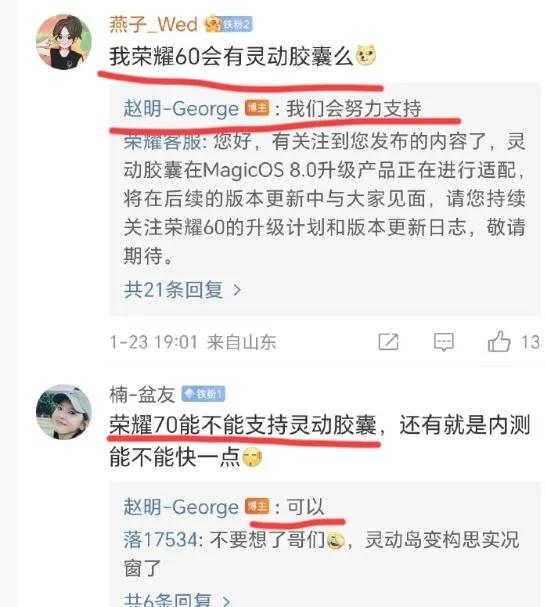Click the 博主 badge in second reply
This screenshot has width=545, height=607.
click(257, 506)
